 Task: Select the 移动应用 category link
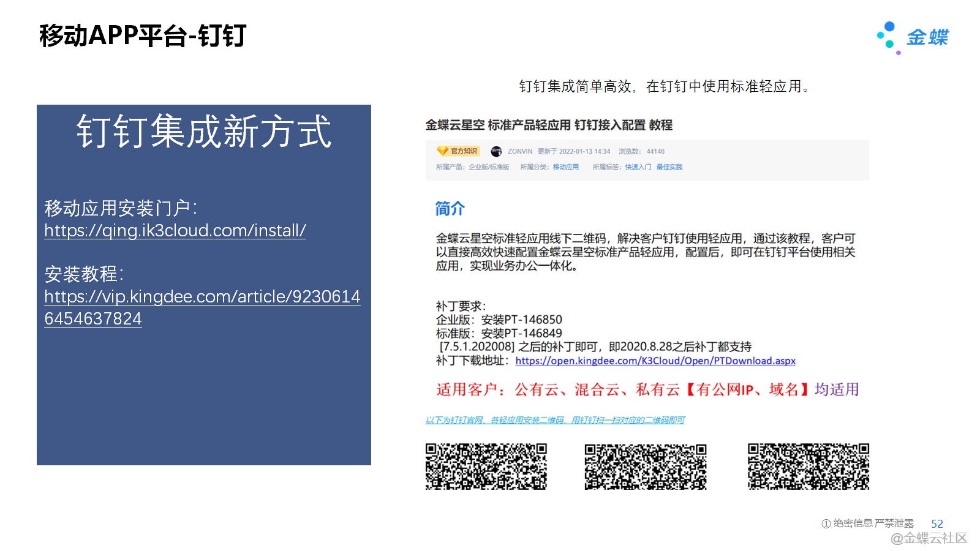click(x=565, y=167)
